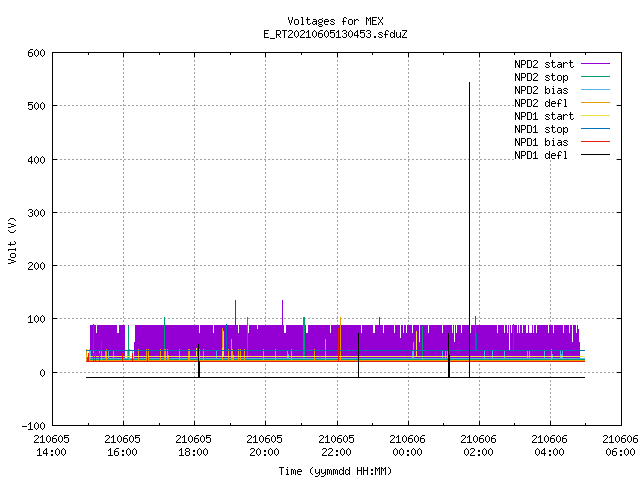The width and height of the screenshot is (640, 480).
Task: Click the 'NPD2 start' legend label
Action: pos(544,64)
